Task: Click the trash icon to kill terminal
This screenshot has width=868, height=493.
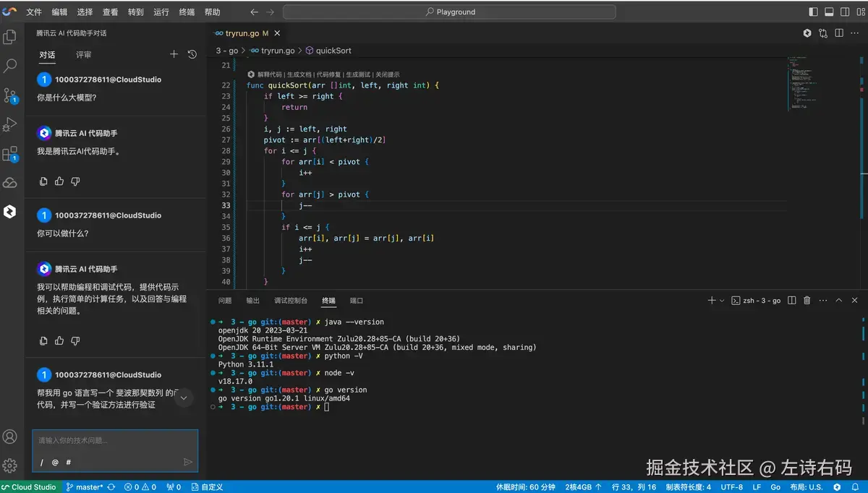Action: 807,301
